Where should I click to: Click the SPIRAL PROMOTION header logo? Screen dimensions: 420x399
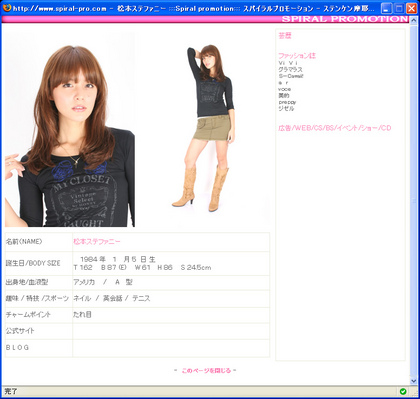[x=345, y=19]
